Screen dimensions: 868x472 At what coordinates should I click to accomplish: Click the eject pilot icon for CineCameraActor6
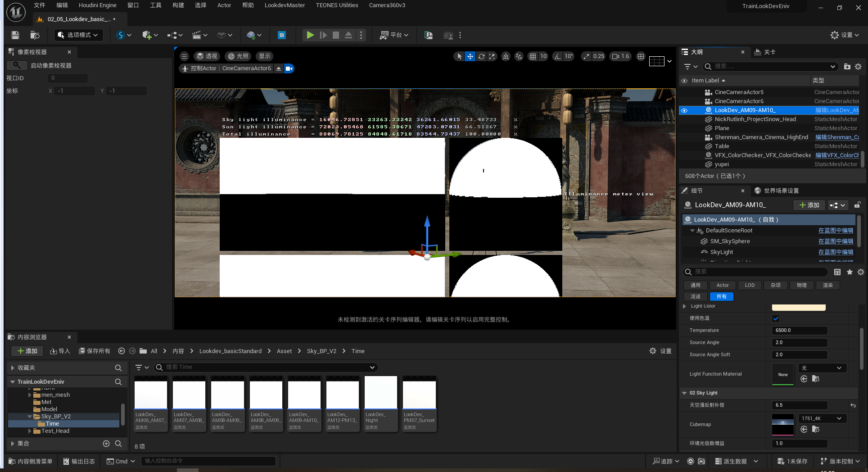[279, 68]
